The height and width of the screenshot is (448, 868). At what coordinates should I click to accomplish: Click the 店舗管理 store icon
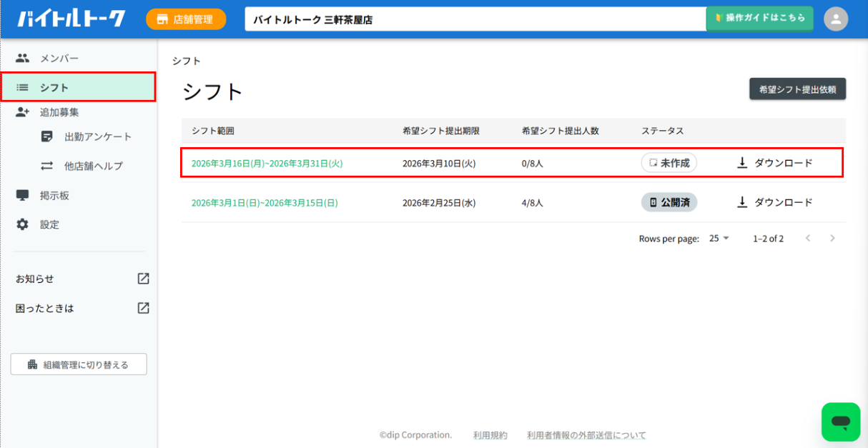162,19
